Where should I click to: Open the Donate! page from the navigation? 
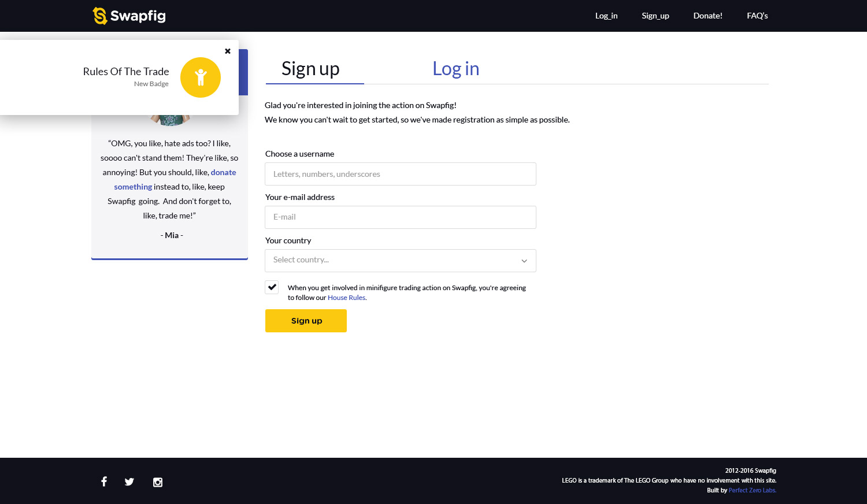(x=708, y=16)
